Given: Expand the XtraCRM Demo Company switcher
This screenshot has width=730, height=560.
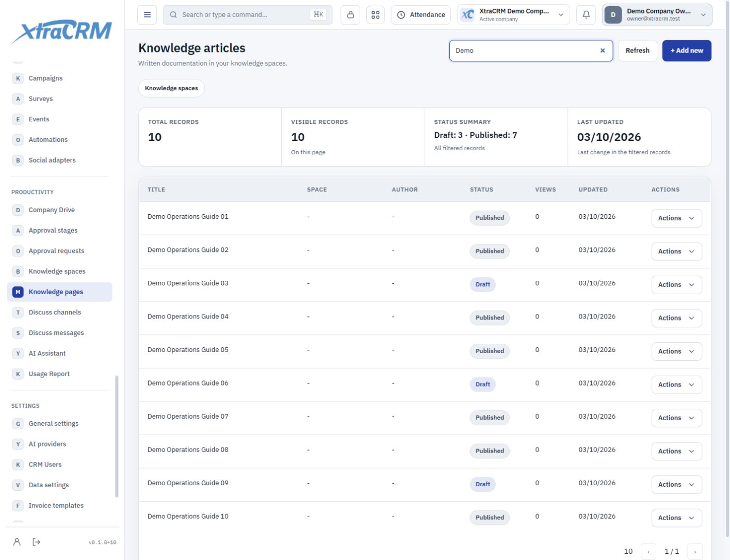Looking at the screenshot, I should [513, 15].
